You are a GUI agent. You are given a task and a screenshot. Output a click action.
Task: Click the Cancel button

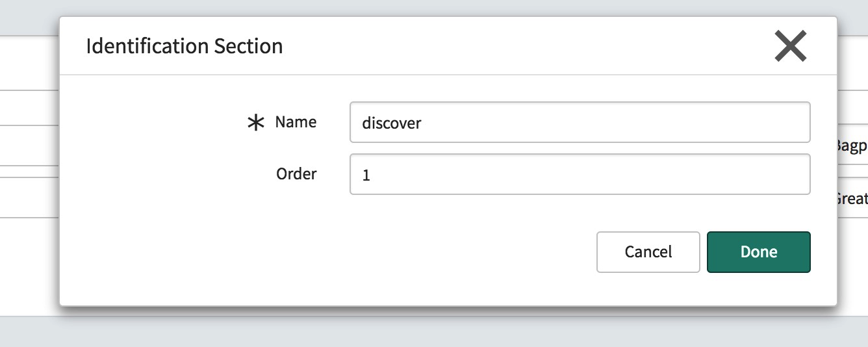click(648, 252)
